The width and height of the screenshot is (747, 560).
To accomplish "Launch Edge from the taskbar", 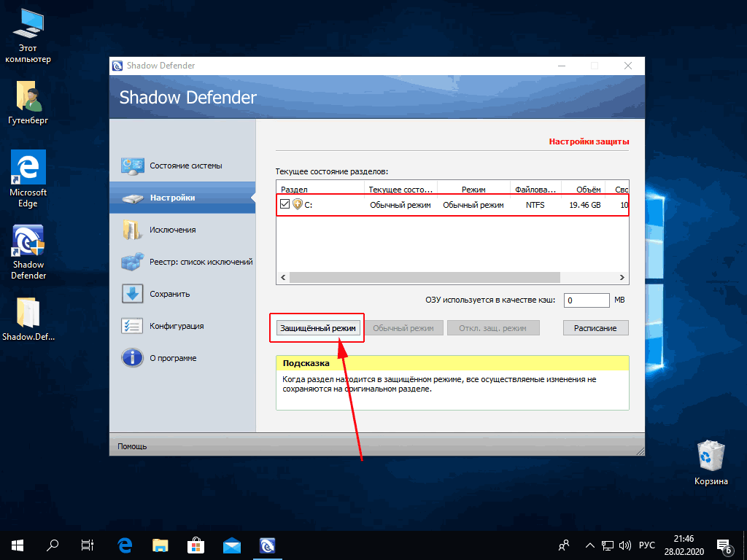I will click(x=125, y=545).
